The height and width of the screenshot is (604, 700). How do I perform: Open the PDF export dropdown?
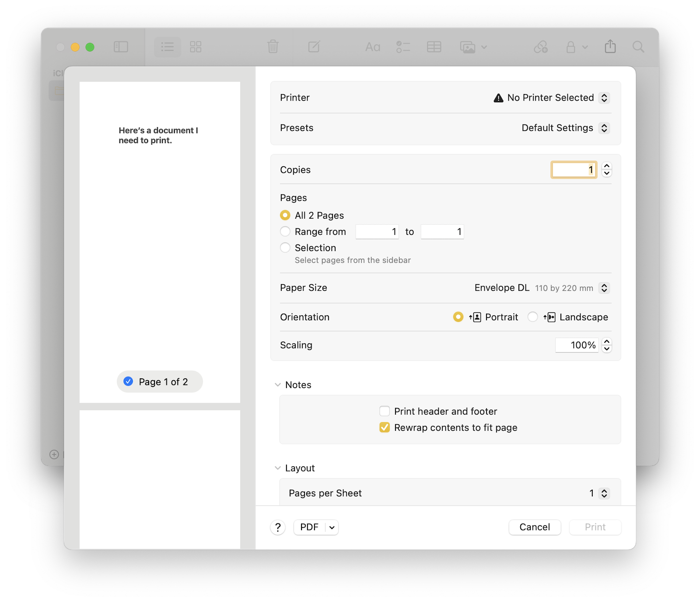(x=315, y=527)
